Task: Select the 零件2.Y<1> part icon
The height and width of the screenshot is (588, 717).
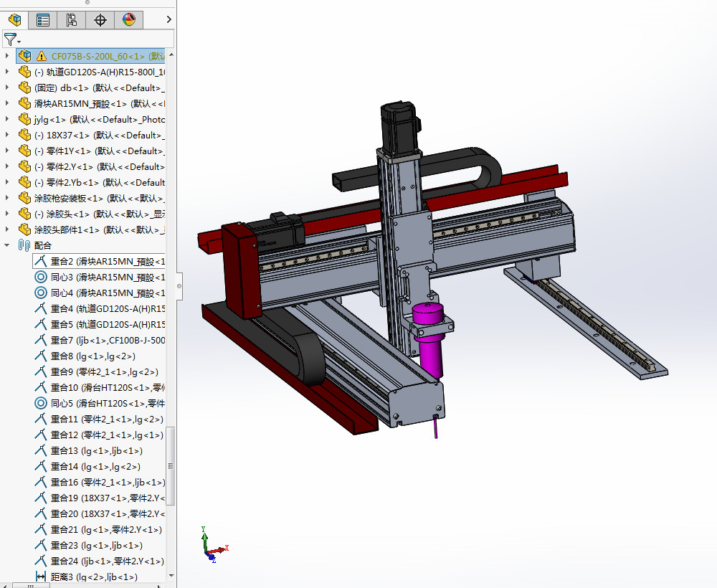Action: (24, 166)
